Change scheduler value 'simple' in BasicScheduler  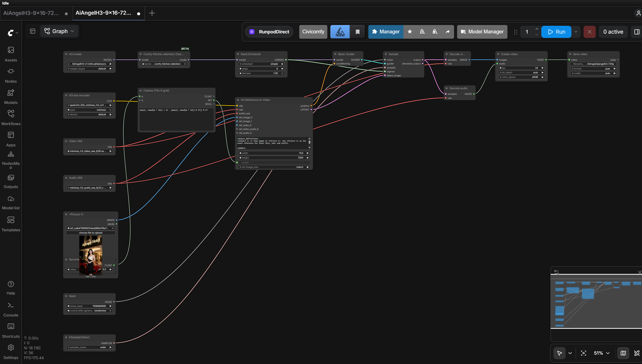coord(261,64)
